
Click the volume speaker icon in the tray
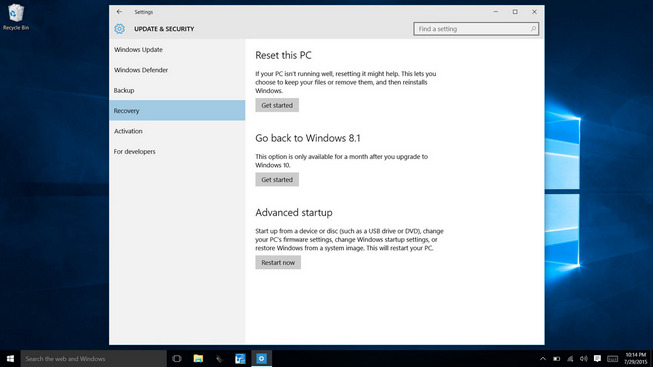click(x=583, y=359)
